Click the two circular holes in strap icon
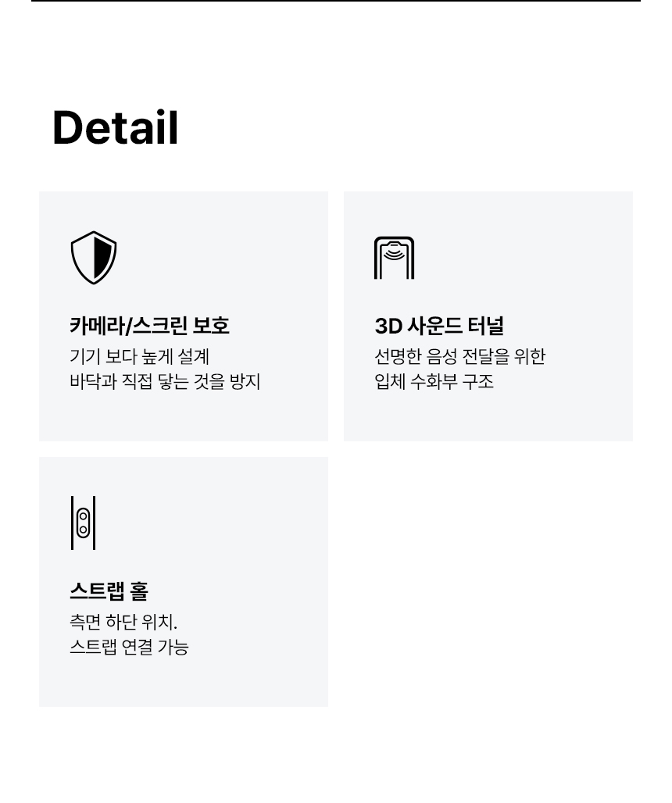The width and height of the screenshot is (672, 803). (83, 523)
